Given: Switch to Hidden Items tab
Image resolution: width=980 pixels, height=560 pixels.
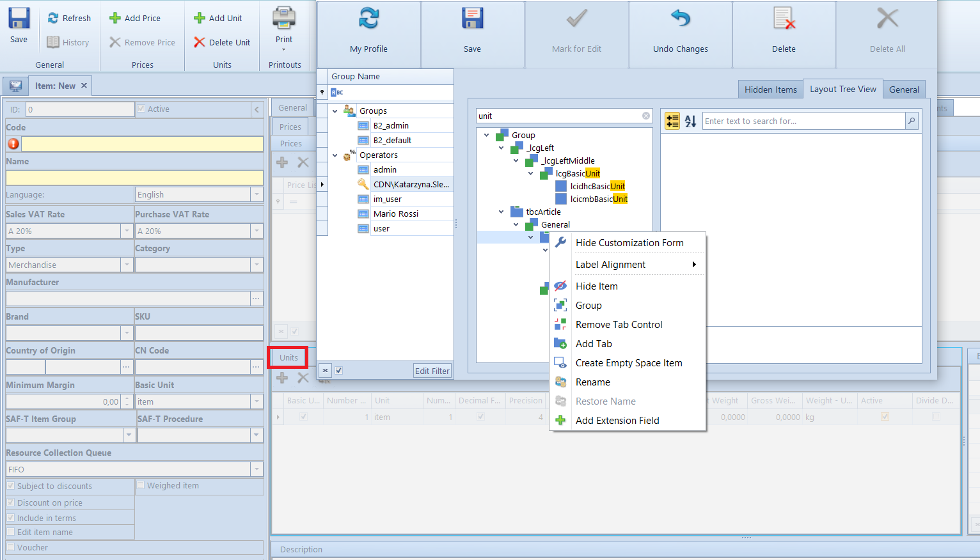Looking at the screenshot, I should pos(770,89).
